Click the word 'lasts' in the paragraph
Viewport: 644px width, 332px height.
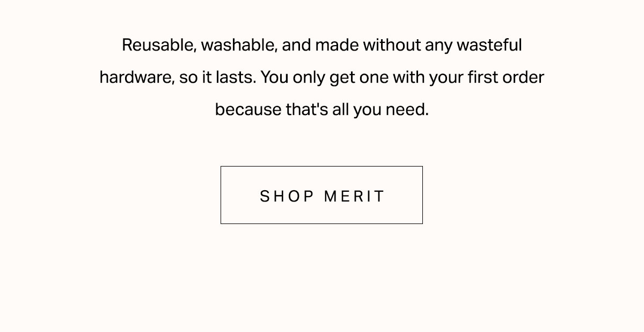point(232,77)
